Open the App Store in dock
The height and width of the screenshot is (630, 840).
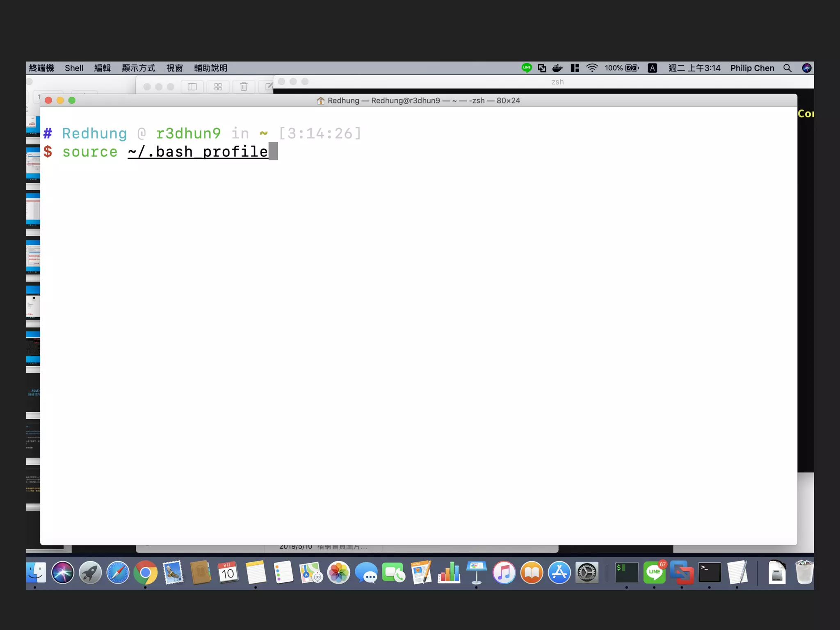point(559,573)
